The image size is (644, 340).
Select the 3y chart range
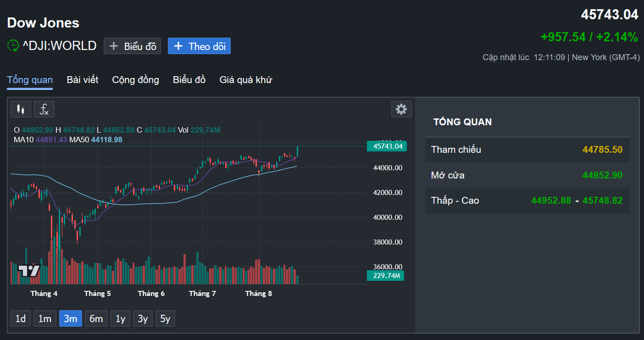[143, 318]
